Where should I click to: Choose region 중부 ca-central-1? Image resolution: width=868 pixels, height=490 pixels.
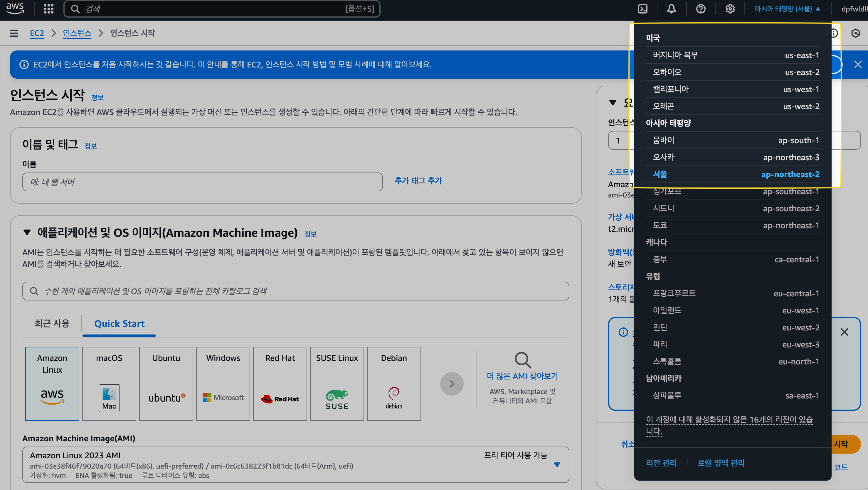[733, 259]
